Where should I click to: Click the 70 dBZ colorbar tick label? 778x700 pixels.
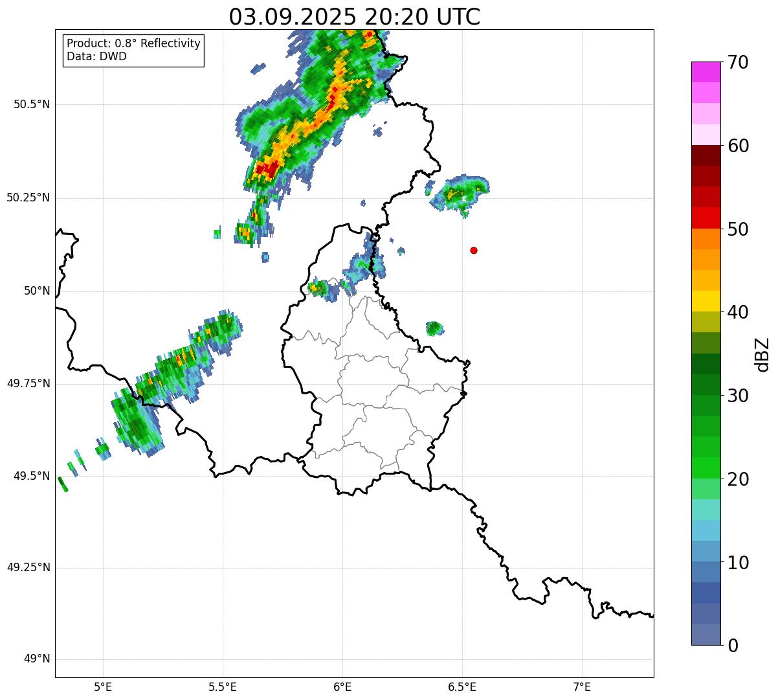[738, 62]
